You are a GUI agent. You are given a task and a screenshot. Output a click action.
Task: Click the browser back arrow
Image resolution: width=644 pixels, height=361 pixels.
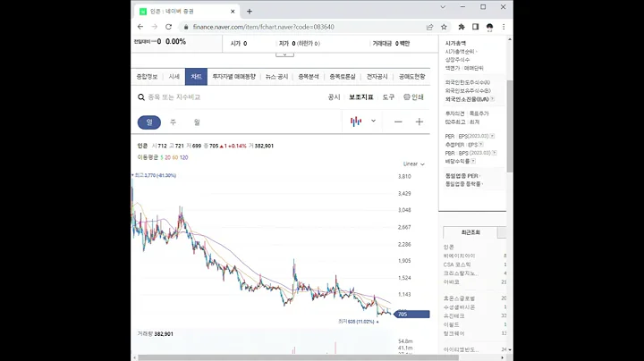pos(140,27)
